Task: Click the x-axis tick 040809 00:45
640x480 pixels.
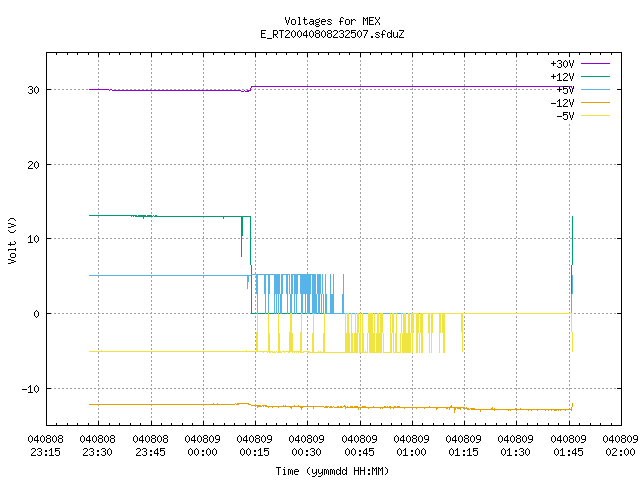Action: point(359,446)
